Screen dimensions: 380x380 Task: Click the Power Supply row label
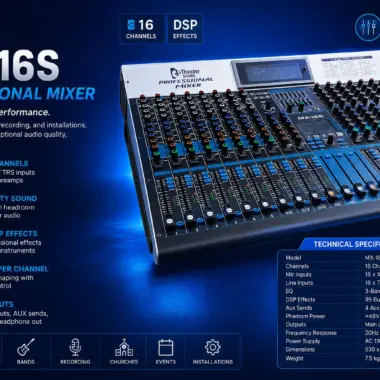point(303,341)
